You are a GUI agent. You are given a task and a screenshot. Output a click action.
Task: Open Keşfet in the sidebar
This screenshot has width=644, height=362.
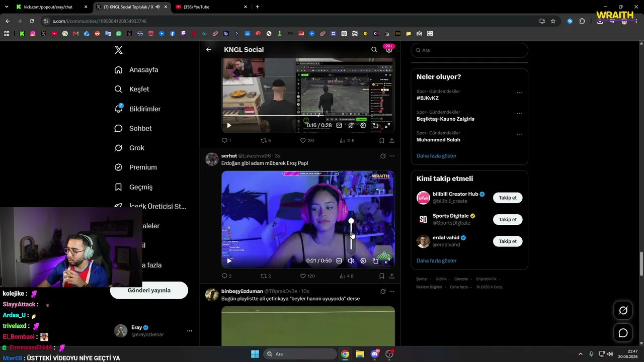pos(132,89)
